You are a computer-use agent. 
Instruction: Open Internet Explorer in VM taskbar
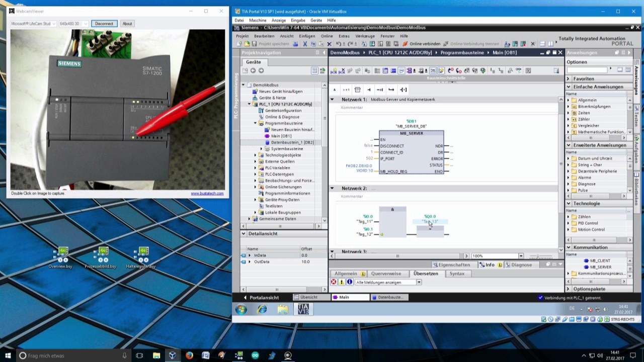(x=262, y=310)
